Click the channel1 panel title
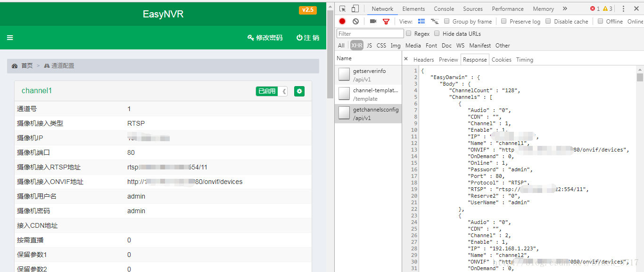Image resolution: width=644 pixels, height=272 pixels. pyautogui.click(x=37, y=91)
